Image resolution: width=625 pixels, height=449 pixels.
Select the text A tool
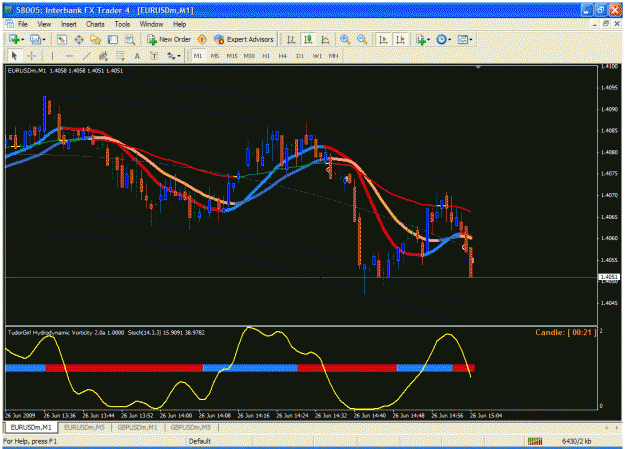[137, 56]
